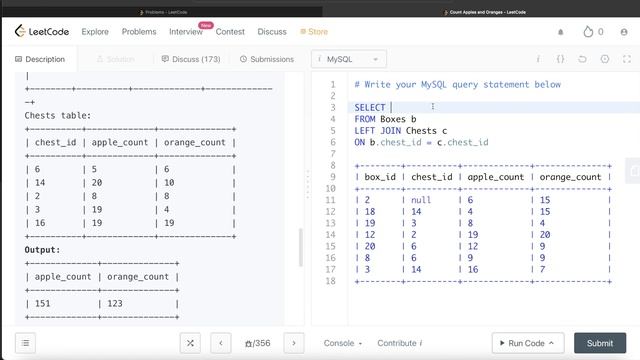The image size is (640, 360).
Task: Open the Problems menu
Action: pyautogui.click(x=139, y=31)
